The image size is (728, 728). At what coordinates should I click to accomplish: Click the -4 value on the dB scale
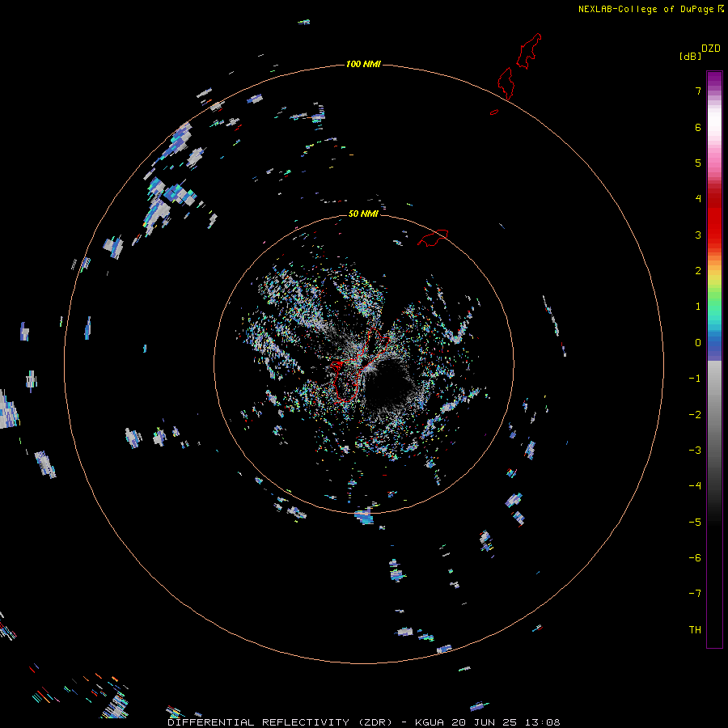pyautogui.click(x=695, y=486)
